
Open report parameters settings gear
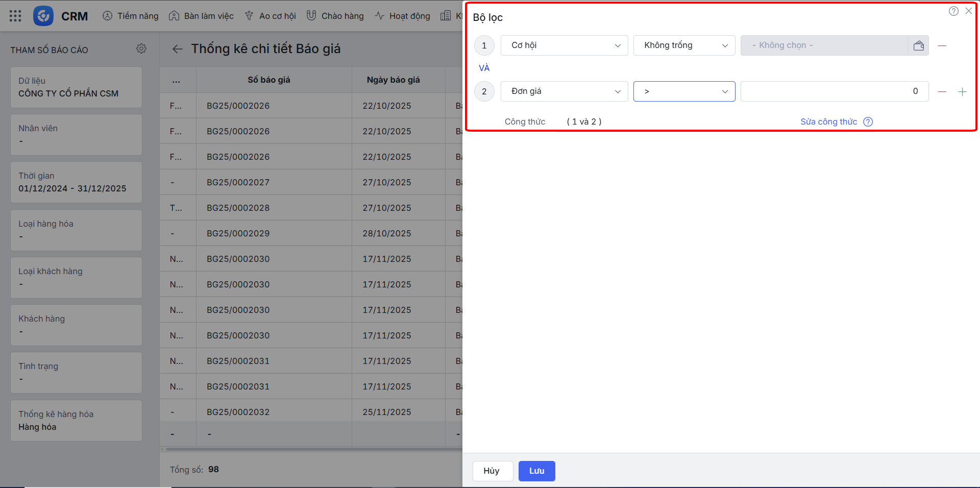click(141, 48)
